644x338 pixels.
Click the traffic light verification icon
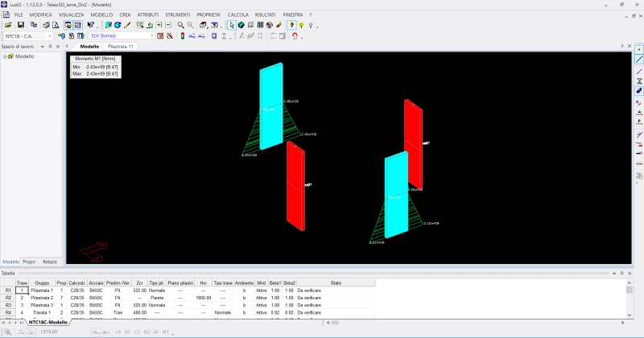181,36
